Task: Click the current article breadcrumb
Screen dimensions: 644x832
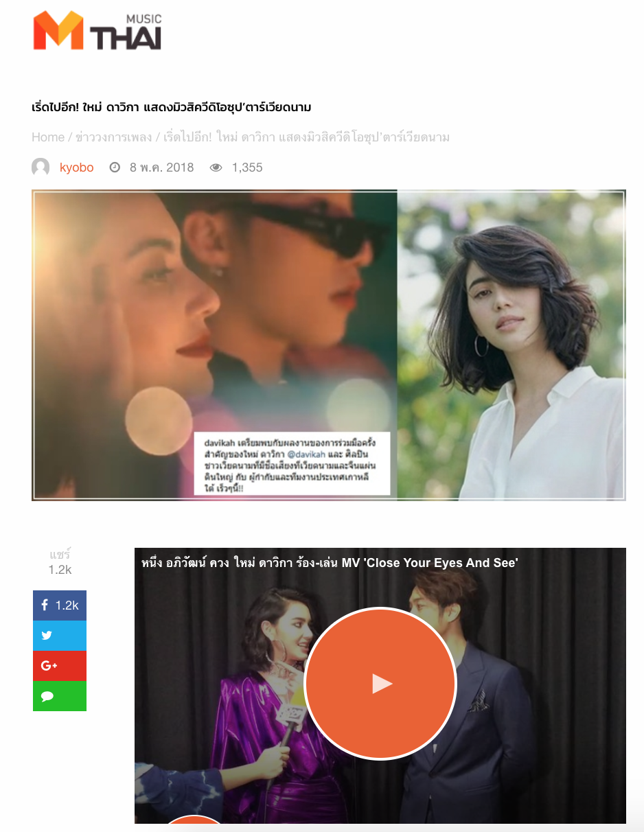Action: [x=306, y=137]
